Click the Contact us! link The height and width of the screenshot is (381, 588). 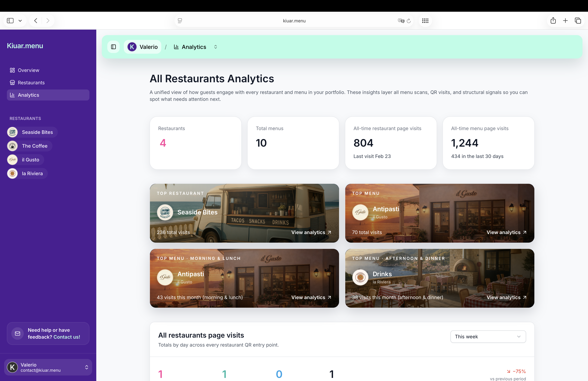(67, 337)
